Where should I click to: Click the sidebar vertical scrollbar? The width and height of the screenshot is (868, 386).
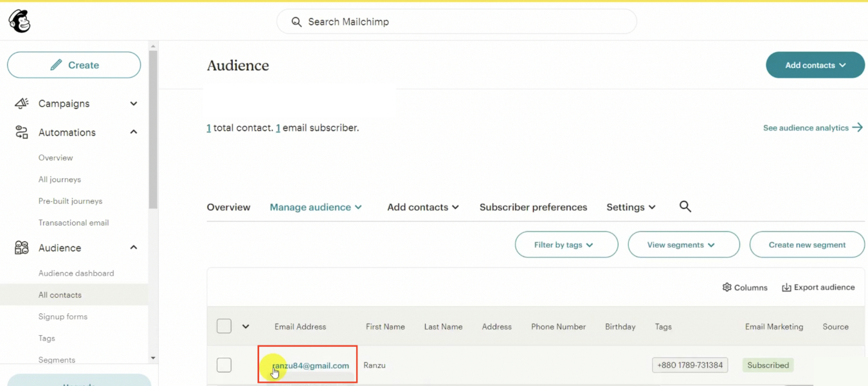[153, 129]
